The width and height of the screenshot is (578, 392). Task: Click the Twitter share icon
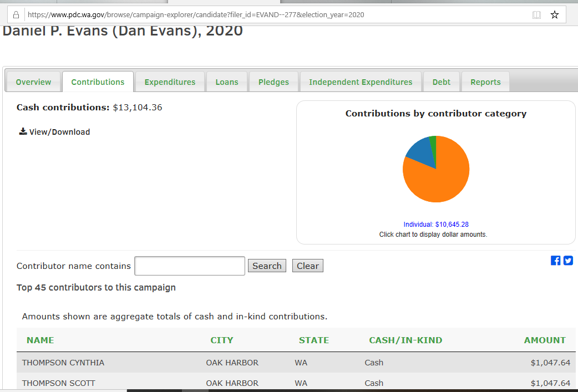(x=568, y=261)
